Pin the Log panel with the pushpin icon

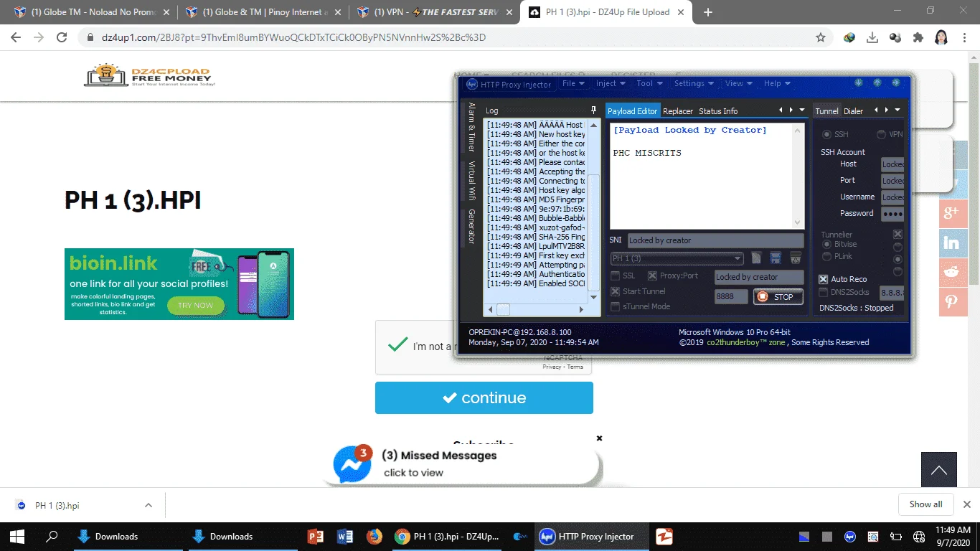[593, 110]
